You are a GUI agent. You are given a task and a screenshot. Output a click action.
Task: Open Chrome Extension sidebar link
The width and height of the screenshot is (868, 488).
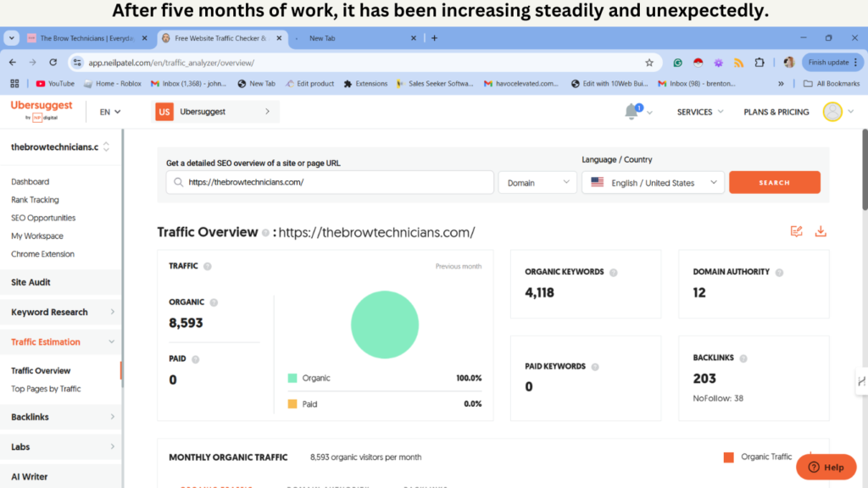tap(42, 254)
